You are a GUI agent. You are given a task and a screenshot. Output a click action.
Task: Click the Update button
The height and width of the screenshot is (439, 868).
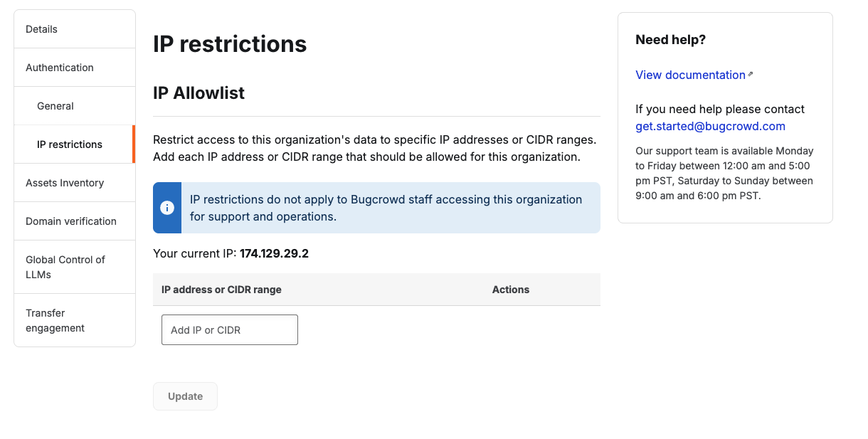[185, 396]
